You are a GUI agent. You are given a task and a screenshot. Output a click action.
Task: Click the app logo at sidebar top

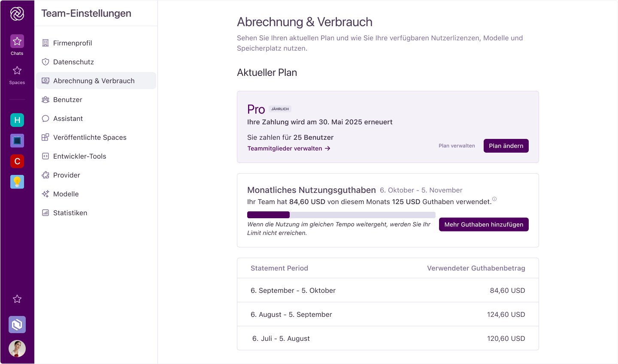[x=17, y=13]
